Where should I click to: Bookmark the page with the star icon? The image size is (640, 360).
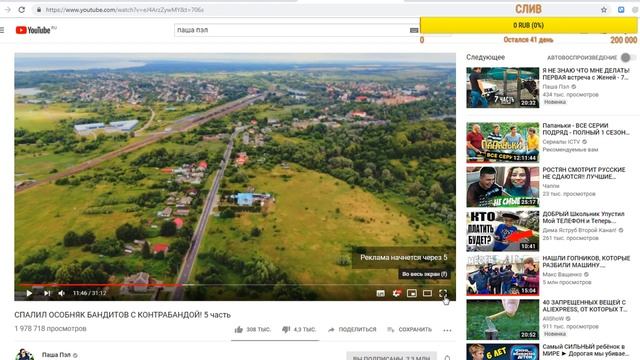604,9
